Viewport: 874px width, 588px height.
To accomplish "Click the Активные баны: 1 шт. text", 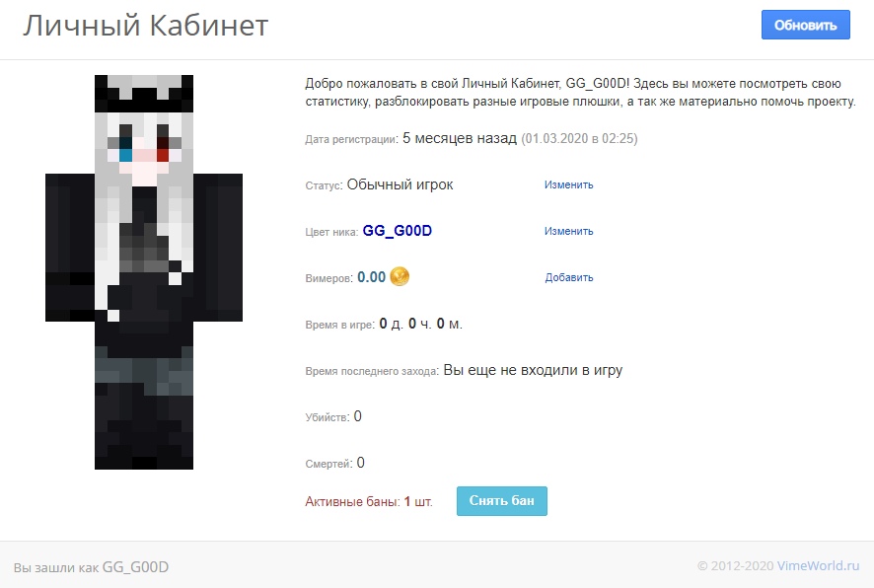I will [x=368, y=501].
